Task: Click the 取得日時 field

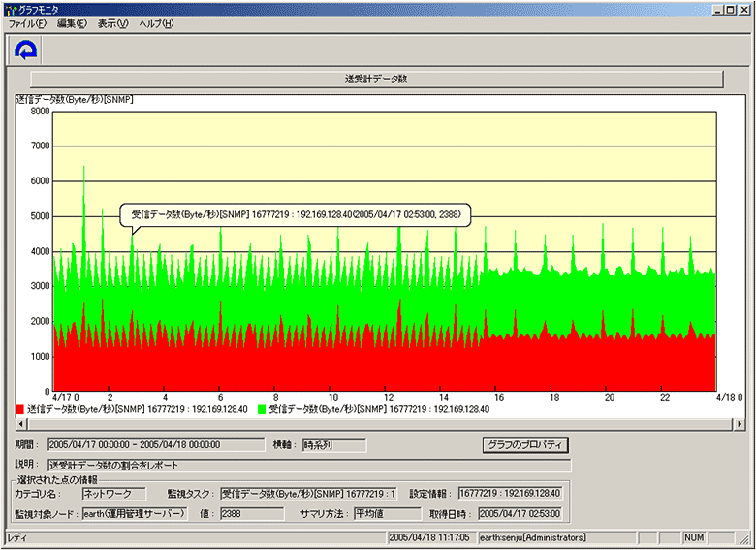Action: click(x=520, y=514)
